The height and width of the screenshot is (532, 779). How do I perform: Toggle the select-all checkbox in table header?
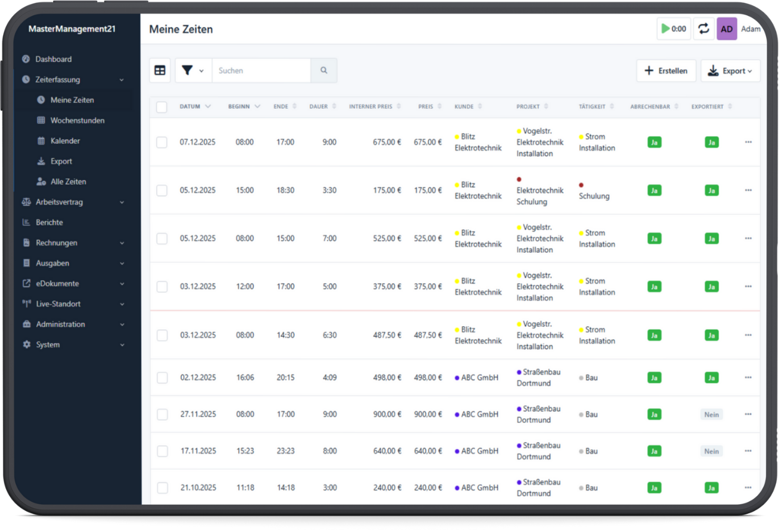coord(162,107)
